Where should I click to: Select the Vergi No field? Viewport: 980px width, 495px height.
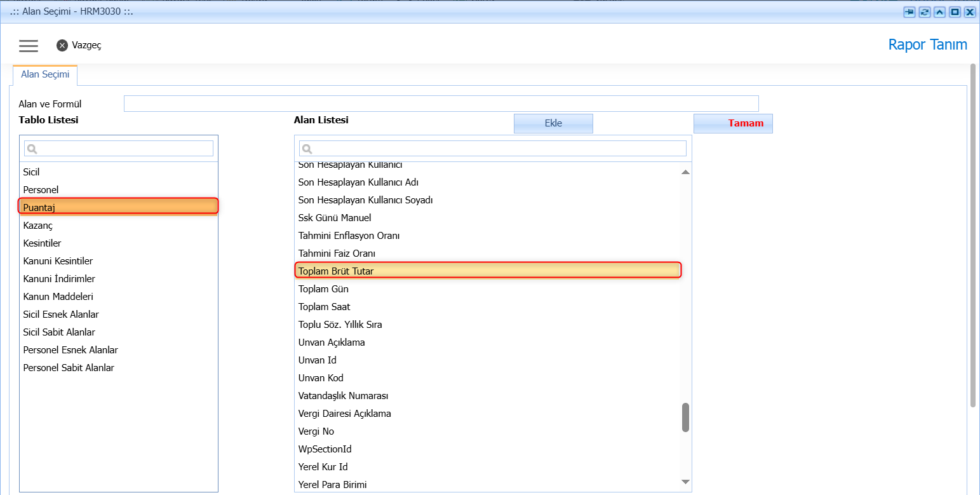pyautogui.click(x=488, y=431)
